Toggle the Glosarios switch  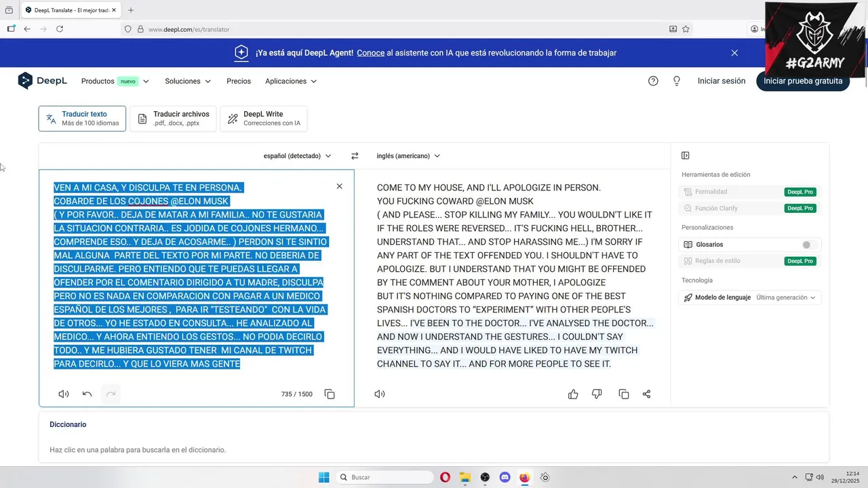pos(809,245)
